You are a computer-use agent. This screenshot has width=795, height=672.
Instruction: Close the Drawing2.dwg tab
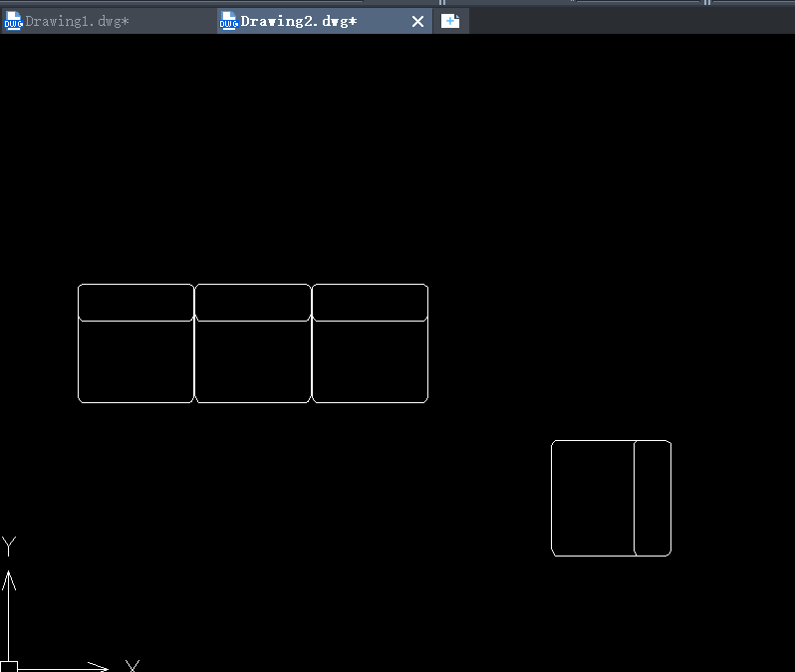pos(417,21)
